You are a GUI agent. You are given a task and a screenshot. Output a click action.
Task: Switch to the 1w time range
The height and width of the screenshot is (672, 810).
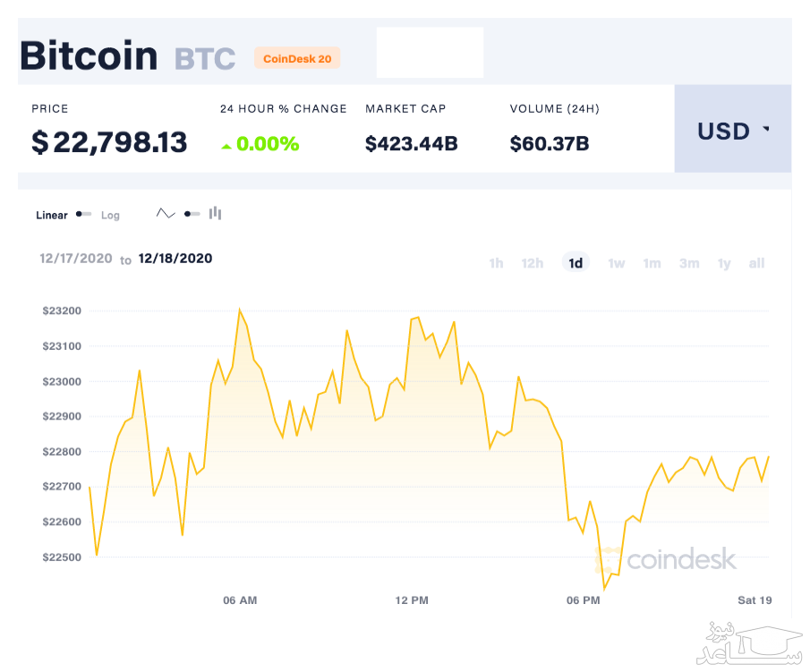tap(617, 263)
